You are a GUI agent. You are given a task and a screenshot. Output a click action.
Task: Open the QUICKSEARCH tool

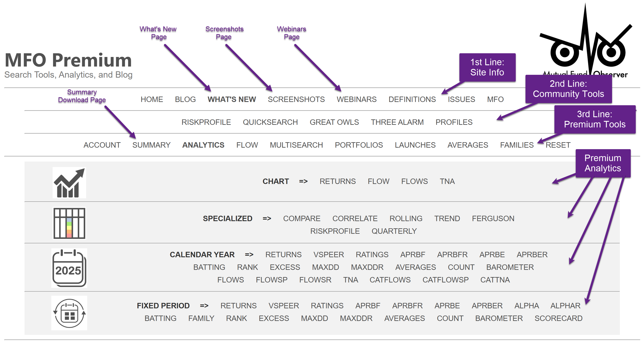coord(270,122)
